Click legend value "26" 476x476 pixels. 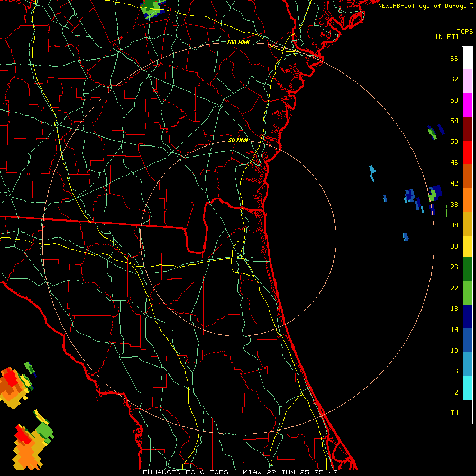click(454, 267)
